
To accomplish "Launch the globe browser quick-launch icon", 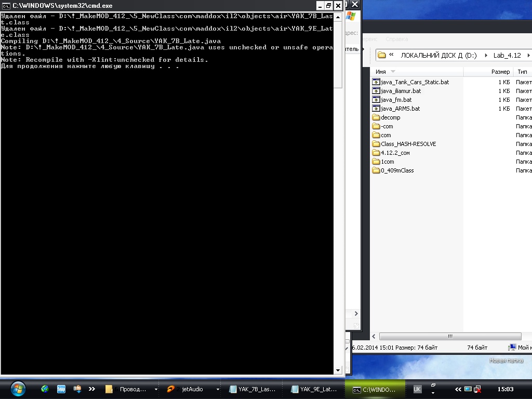I will point(45,389).
